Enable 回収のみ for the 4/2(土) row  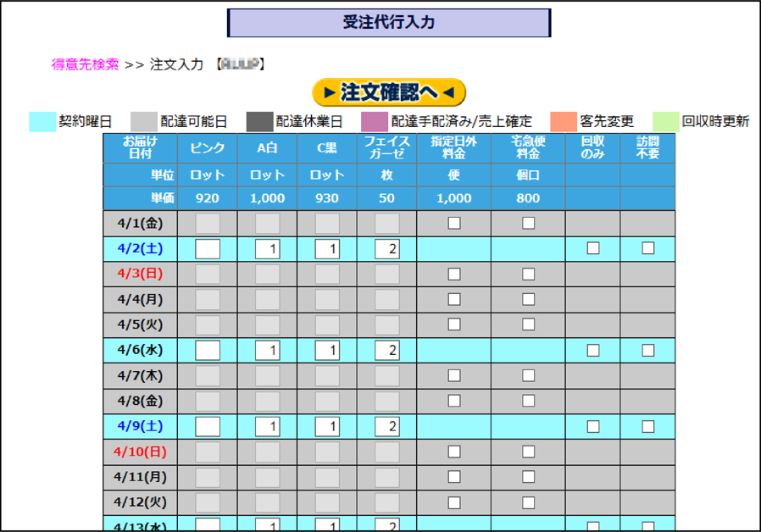pyautogui.click(x=593, y=248)
